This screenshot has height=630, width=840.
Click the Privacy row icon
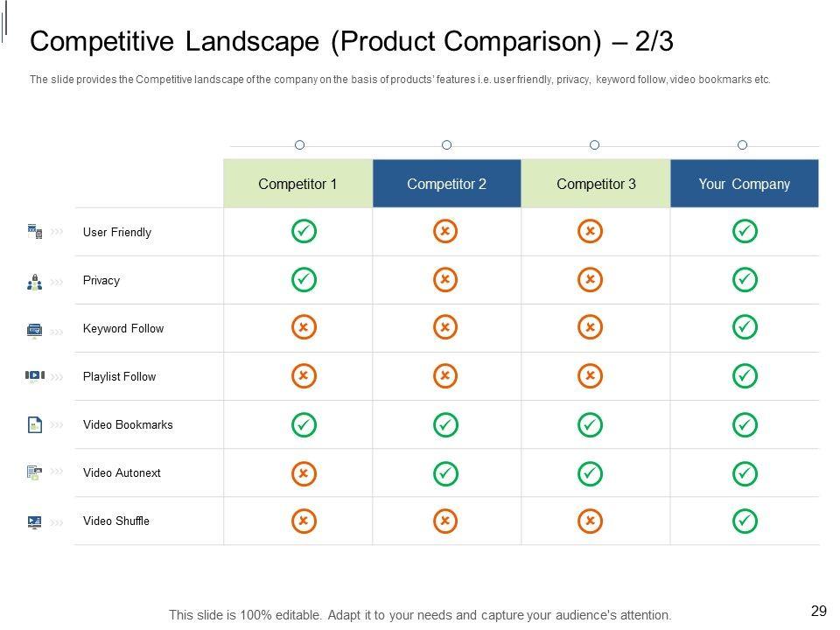pyautogui.click(x=35, y=282)
